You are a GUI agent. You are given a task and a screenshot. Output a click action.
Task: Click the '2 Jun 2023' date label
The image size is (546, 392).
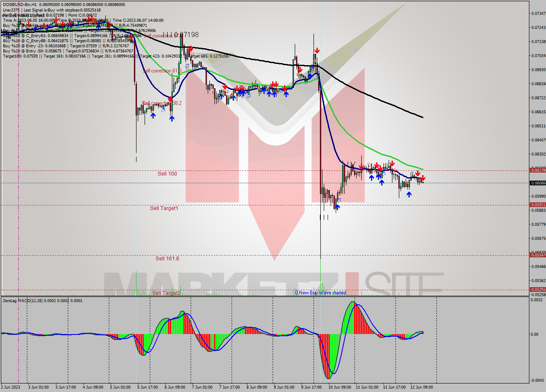pos(11,387)
